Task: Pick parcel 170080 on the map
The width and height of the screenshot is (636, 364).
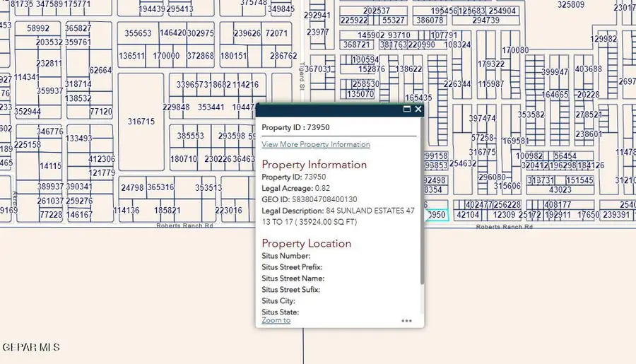Action: click(x=515, y=50)
